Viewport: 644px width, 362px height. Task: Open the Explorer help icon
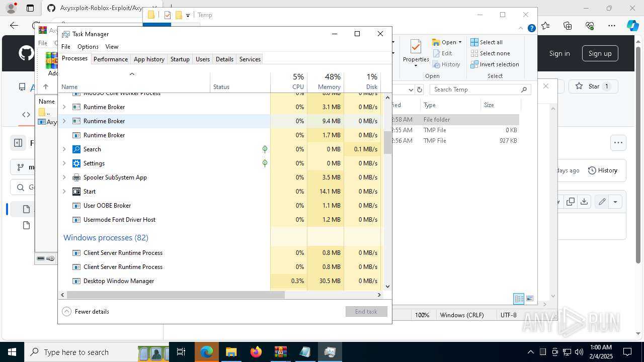pos(531,29)
